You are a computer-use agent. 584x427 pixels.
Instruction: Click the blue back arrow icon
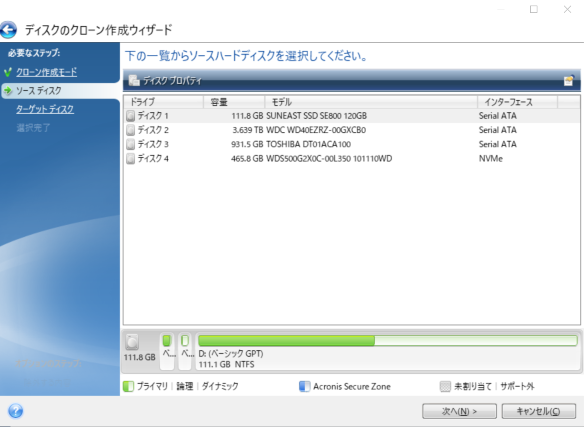click(x=8, y=30)
